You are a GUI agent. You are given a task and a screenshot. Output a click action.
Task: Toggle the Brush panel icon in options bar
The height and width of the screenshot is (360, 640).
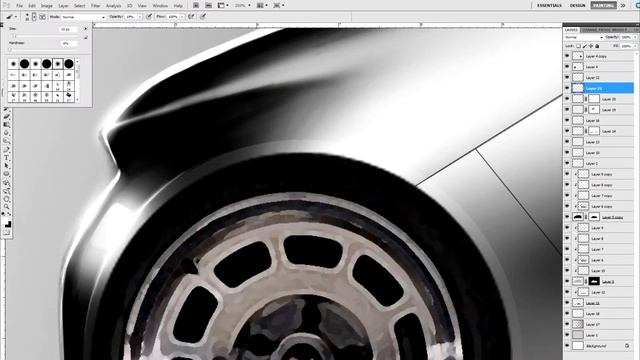42,17
